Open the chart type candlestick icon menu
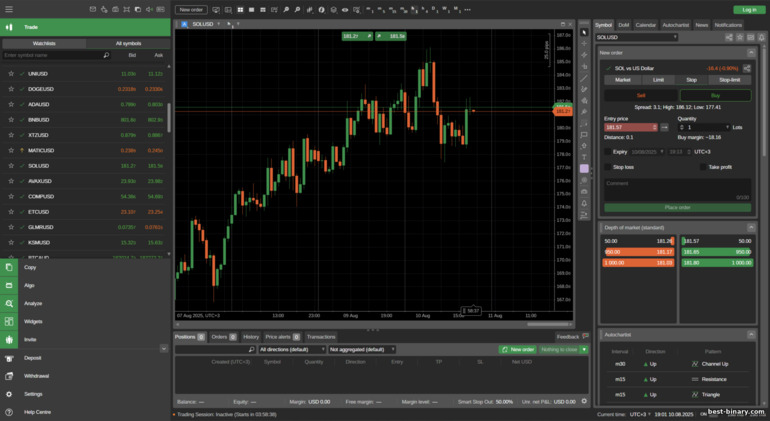This screenshot has height=421, width=770. (310, 10)
